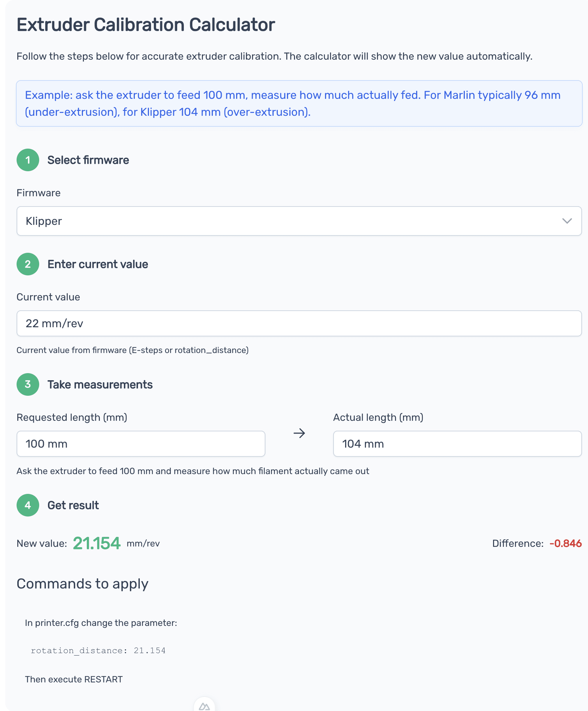
Task: Expand the Firmware dropdown chevron
Action: click(567, 221)
